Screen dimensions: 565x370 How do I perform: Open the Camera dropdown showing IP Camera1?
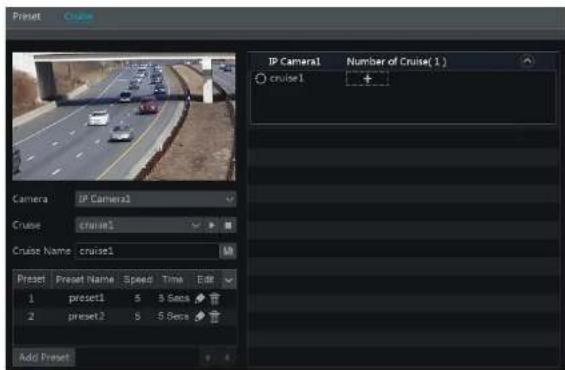tap(156, 199)
